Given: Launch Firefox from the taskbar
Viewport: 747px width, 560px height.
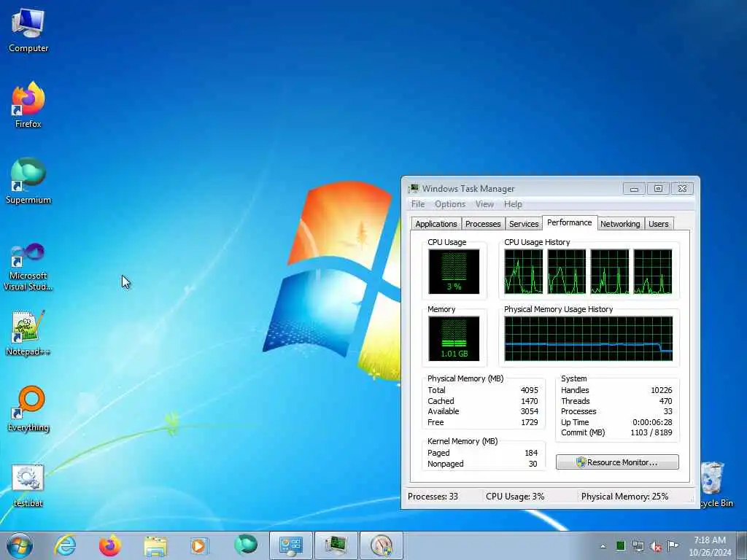Looking at the screenshot, I should click(109, 545).
